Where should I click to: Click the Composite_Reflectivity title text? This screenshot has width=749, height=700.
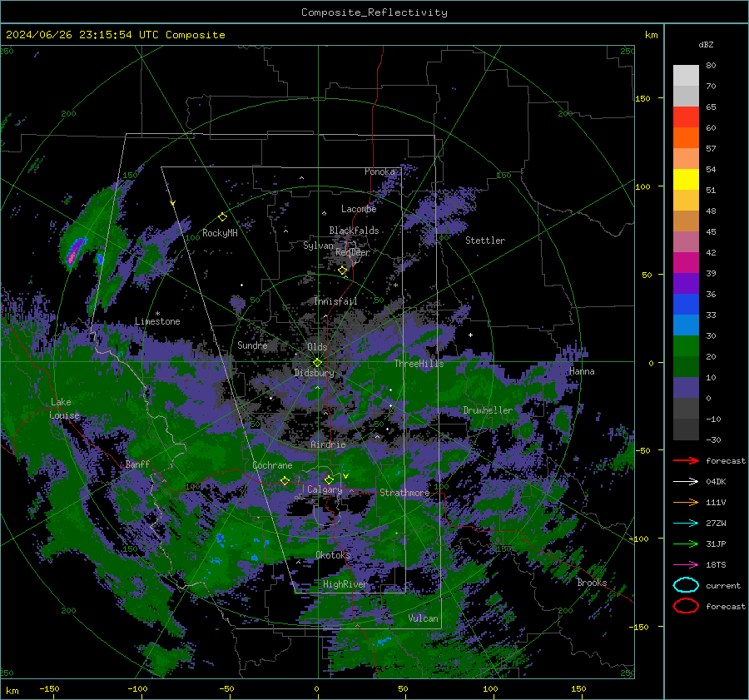click(374, 12)
